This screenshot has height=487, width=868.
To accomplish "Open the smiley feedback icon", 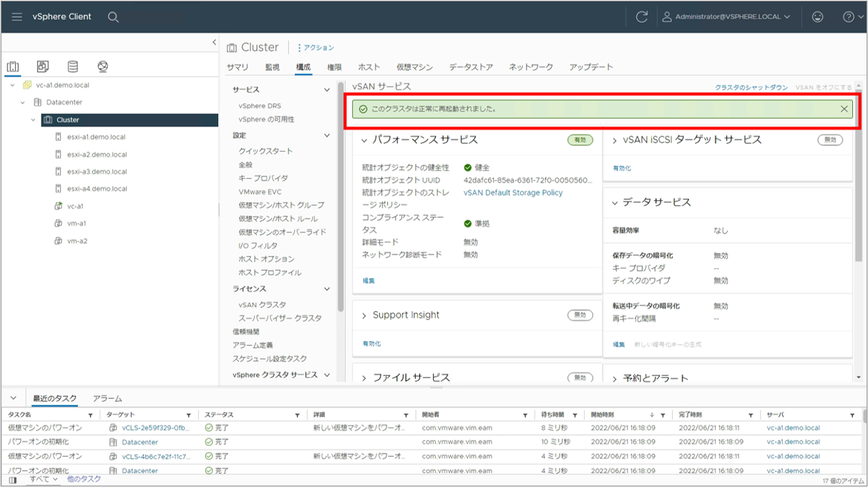I will [x=817, y=16].
